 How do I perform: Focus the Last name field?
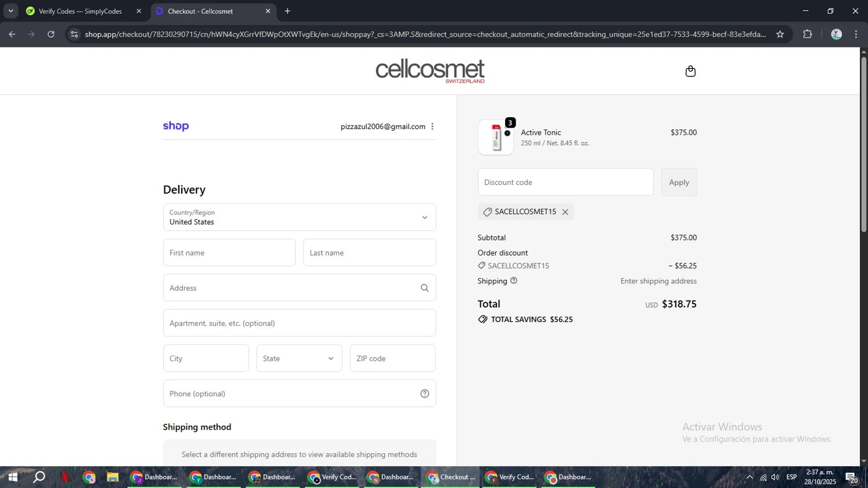coord(369,253)
